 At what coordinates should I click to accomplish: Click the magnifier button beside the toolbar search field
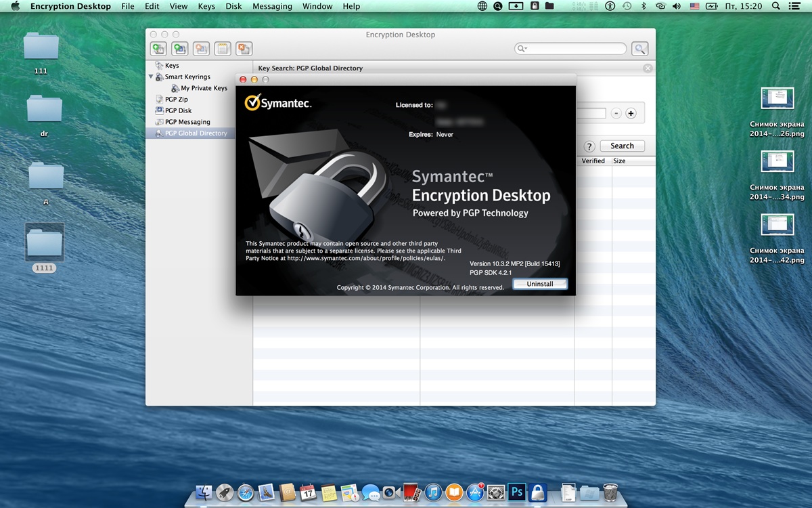point(639,49)
